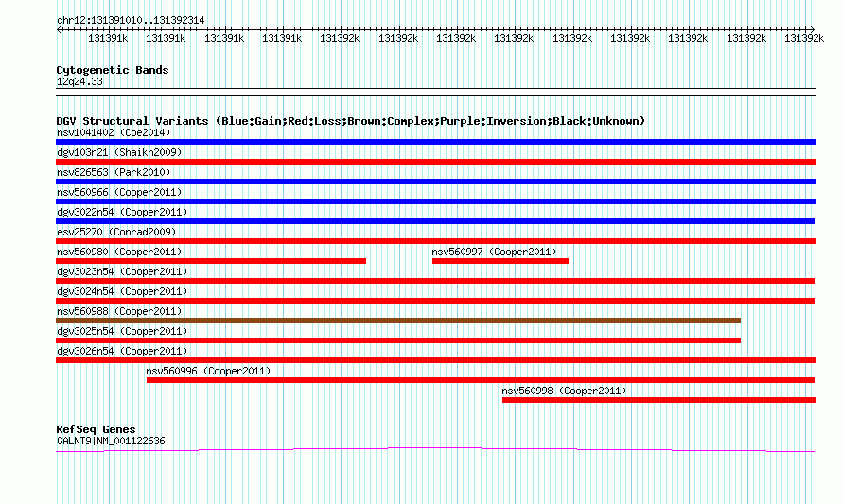Open the DGV Structural Variants track title
The width and height of the screenshot is (842, 504).
click(x=351, y=121)
